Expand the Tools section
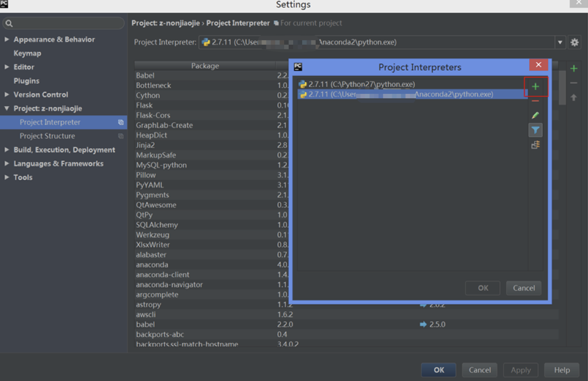 (x=7, y=177)
